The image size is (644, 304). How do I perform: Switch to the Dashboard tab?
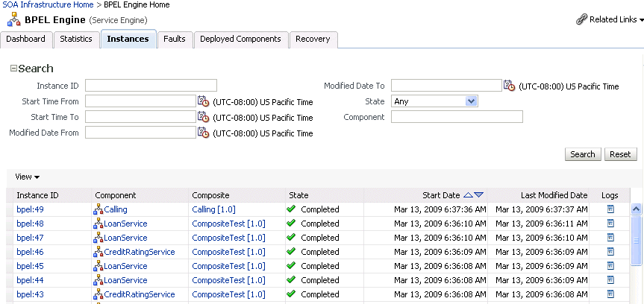[x=26, y=39]
